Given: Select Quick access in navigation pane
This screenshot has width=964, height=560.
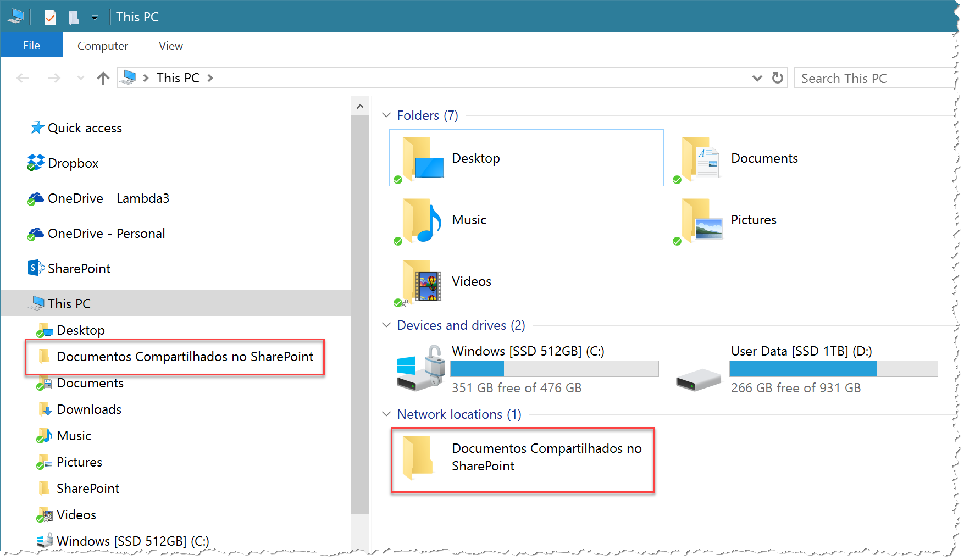Looking at the screenshot, I should coord(85,128).
